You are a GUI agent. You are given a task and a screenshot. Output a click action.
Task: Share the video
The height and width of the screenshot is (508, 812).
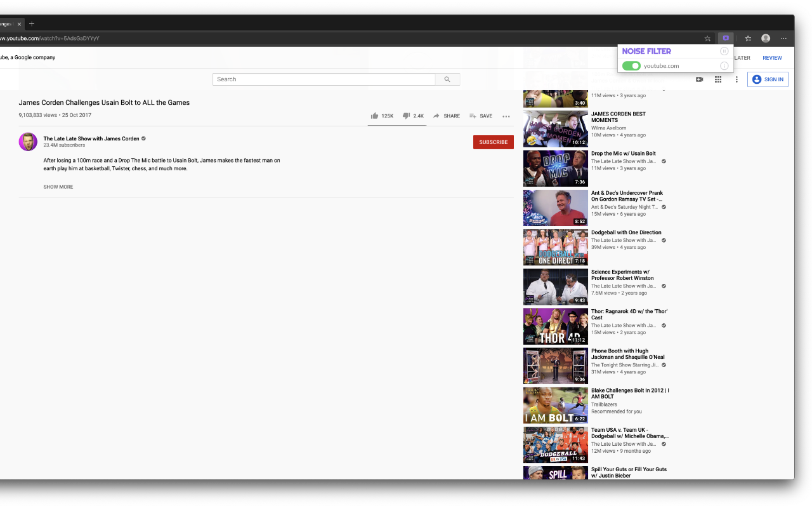tap(447, 116)
